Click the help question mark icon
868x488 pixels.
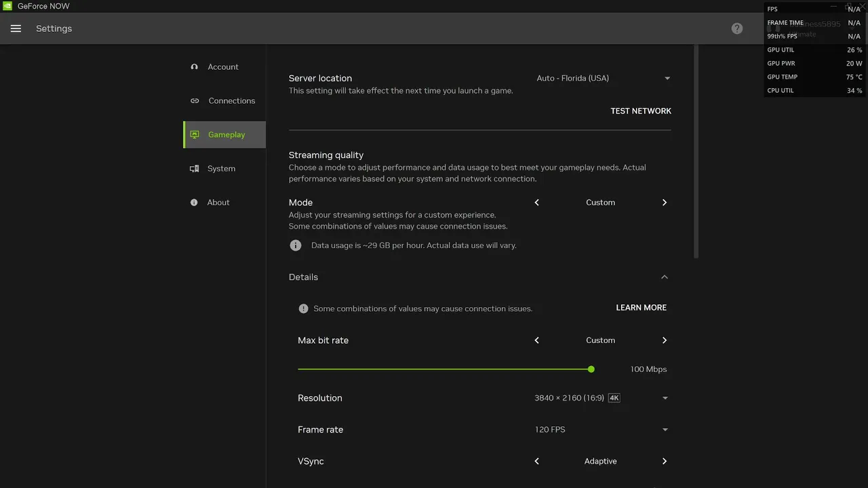737,28
